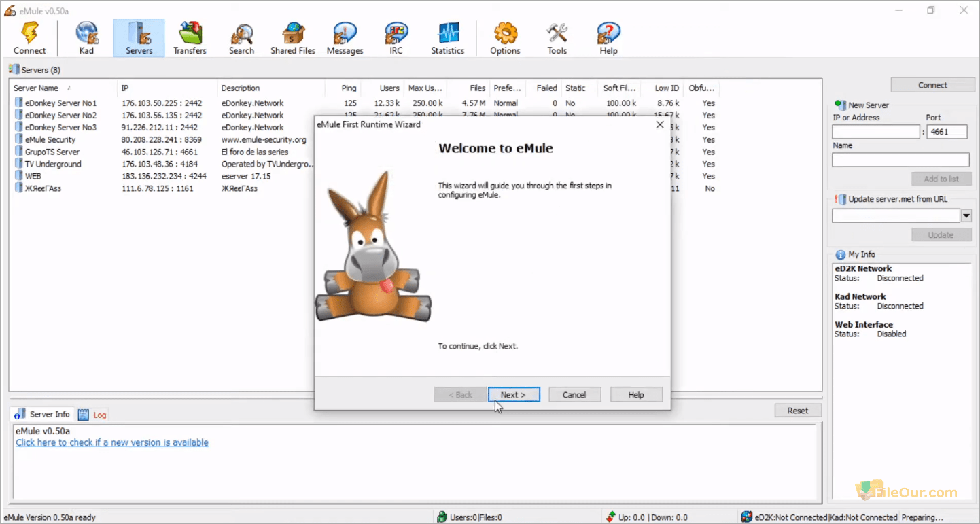Click the check for new version link
This screenshot has width=980, height=524.
112,442
